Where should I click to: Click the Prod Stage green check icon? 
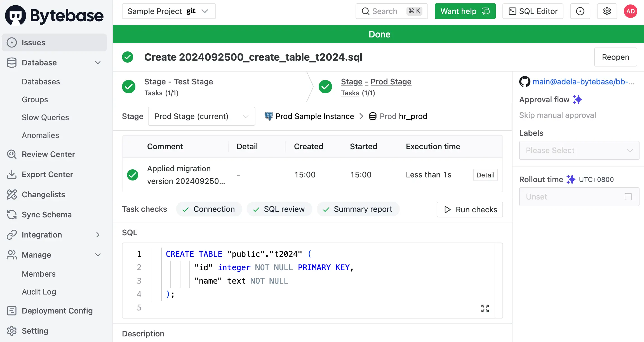pyautogui.click(x=325, y=87)
